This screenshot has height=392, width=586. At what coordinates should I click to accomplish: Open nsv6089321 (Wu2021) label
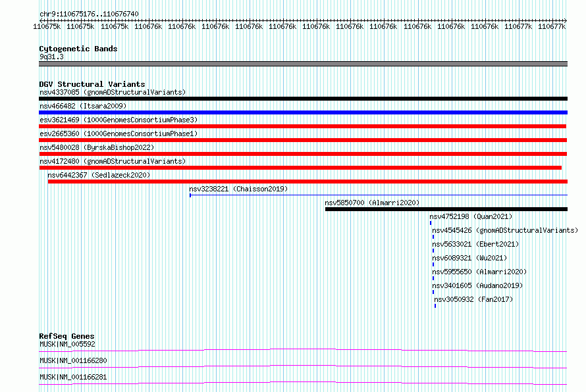pyautogui.click(x=469, y=258)
